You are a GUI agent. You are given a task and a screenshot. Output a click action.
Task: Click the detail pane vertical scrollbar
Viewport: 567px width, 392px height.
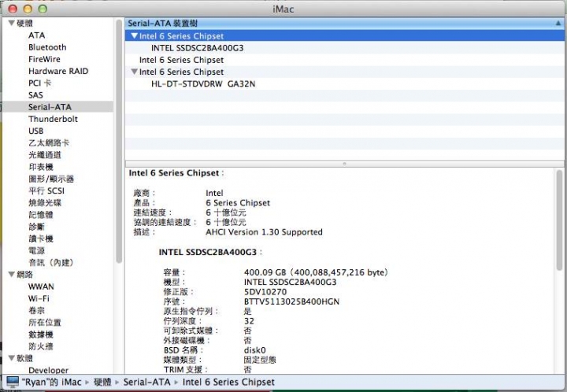coord(559,220)
